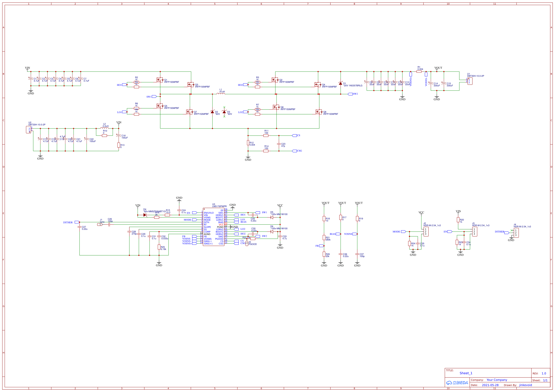Select the L1 47uH inductor symbol
Viewport: 555px width, 392px height.
pyautogui.click(x=221, y=94)
